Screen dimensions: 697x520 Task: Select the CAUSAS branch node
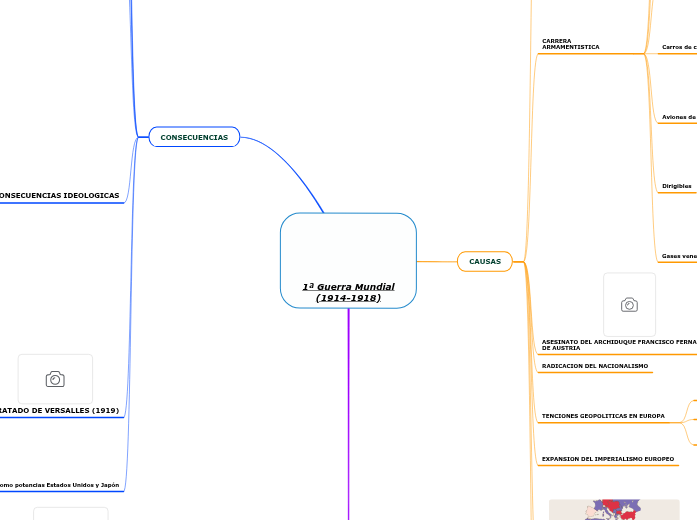click(485, 261)
